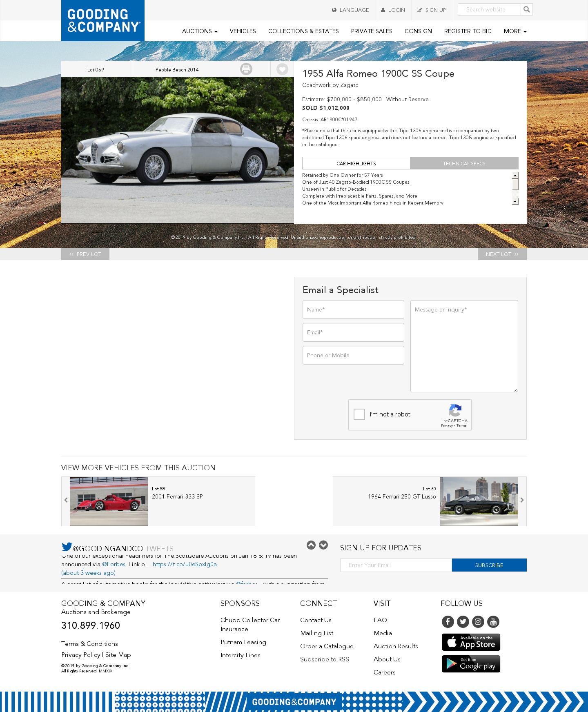Open the Mailing List link
Image resolution: width=588 pixels, height=712 pixels.
pyautogui.click(x=317, y=633)
